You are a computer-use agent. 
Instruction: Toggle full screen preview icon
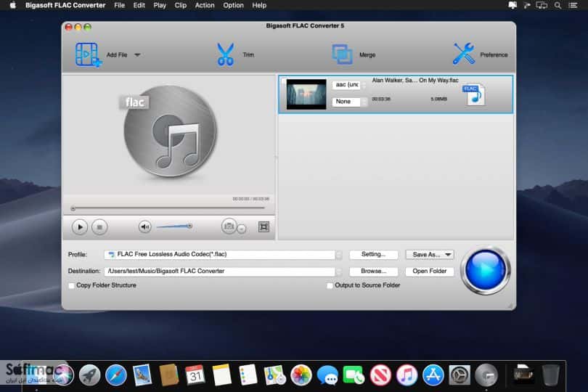(264, 226)
